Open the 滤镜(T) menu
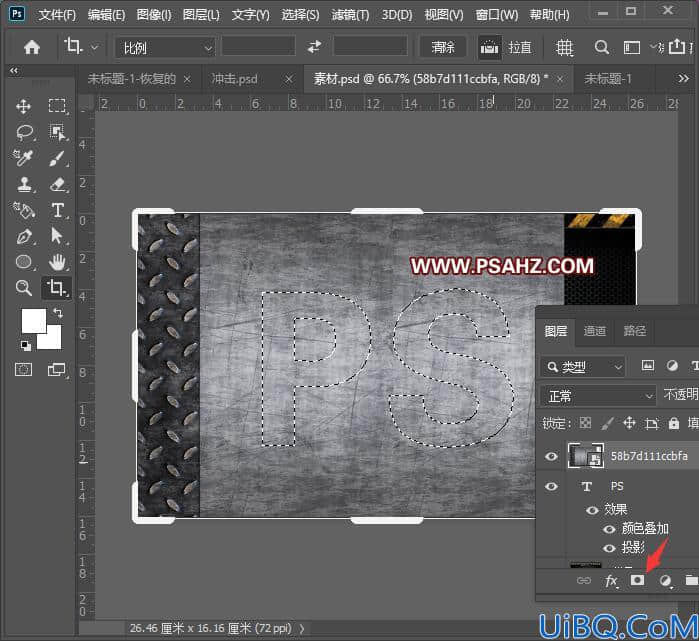Viewport: 699px width, 641px height. pos(350,15)
